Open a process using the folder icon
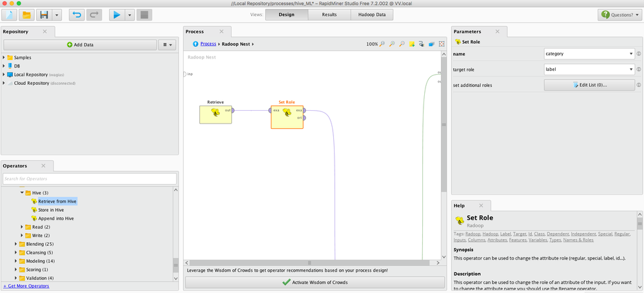Viewport: 644px width, 293px height. tap(26, 15)
